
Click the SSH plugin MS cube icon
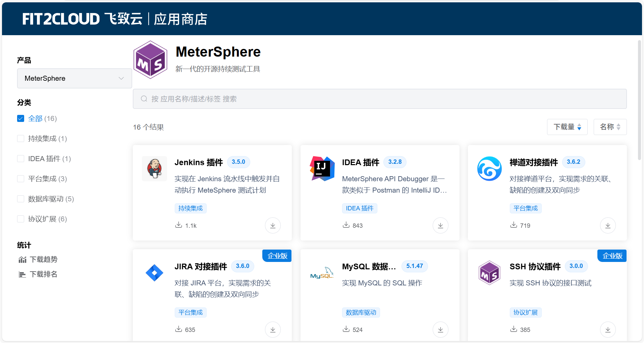click(489, 273)
